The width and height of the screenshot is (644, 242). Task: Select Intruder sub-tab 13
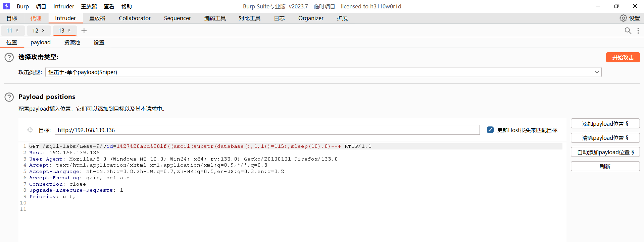pyautogui.click(x=61, y=31)
